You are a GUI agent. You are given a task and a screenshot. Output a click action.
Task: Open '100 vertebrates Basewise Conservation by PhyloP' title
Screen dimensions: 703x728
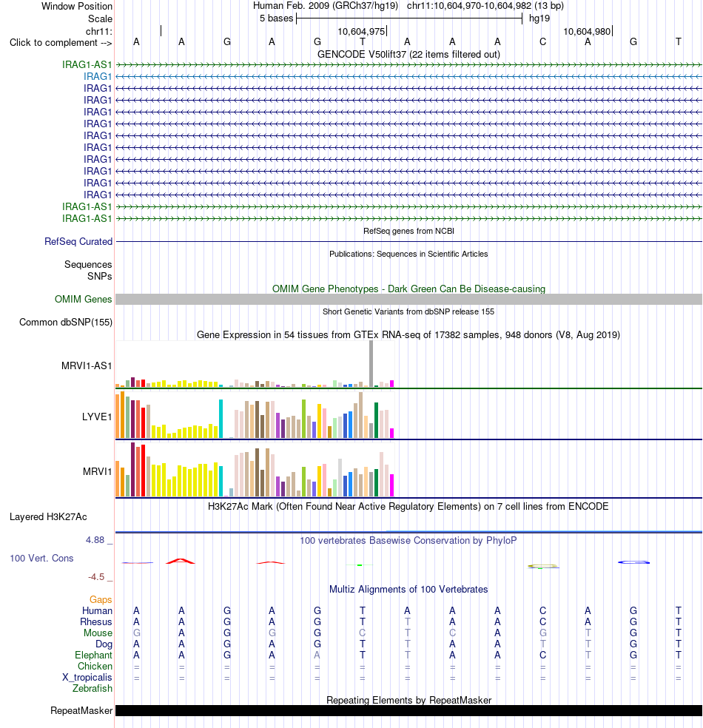click(408, 540)
